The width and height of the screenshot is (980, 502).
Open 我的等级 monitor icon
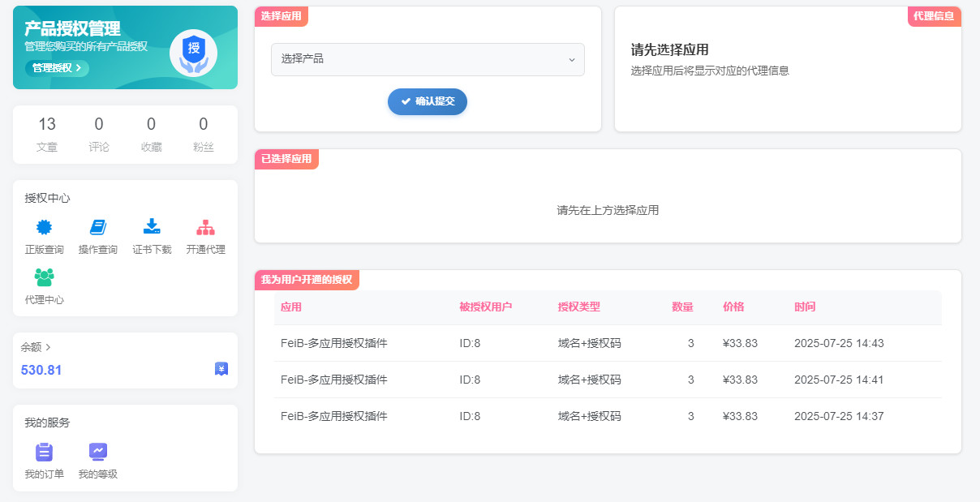tap(98, 452)
